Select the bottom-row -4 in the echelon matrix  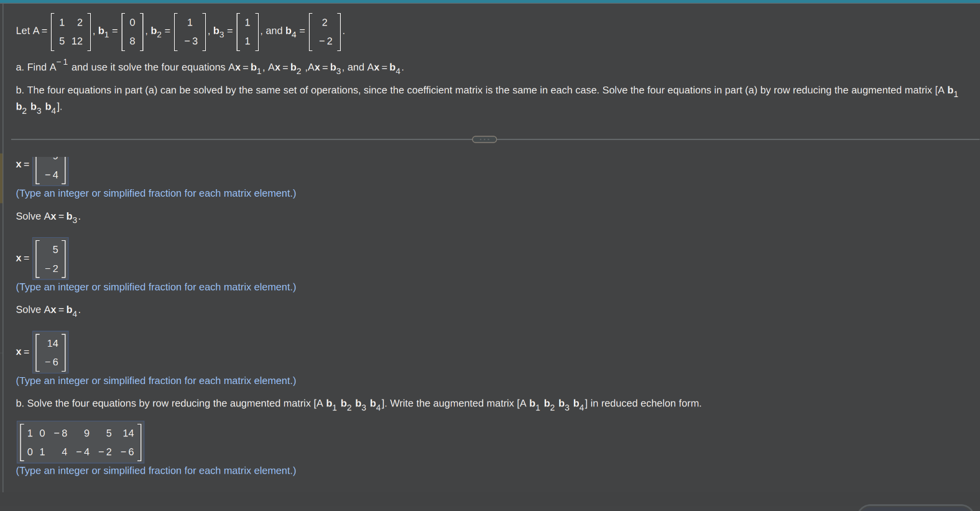coord(83,452)
